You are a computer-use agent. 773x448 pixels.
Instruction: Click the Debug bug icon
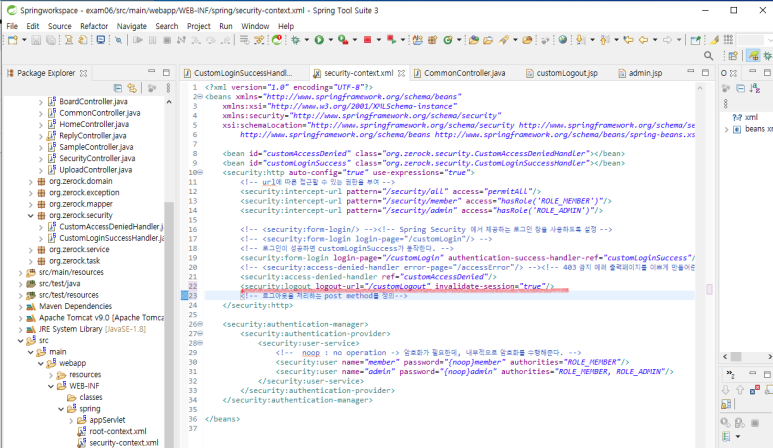point(296,40)
